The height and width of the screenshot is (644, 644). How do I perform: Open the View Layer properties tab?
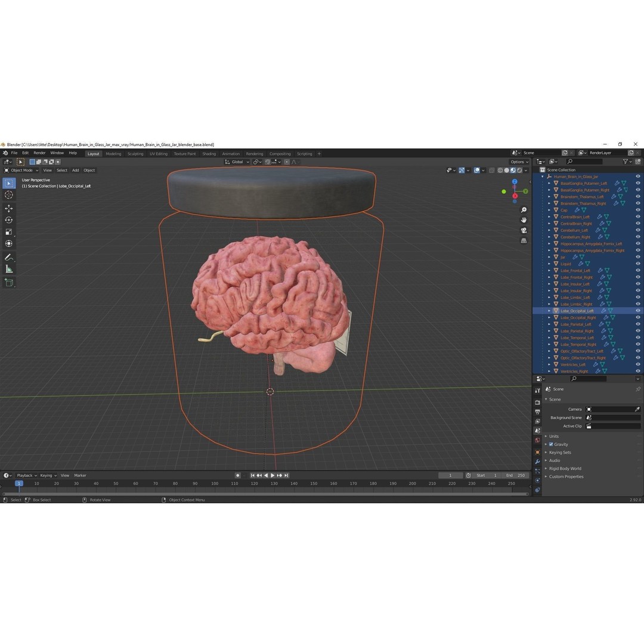[x=537, y=421]
